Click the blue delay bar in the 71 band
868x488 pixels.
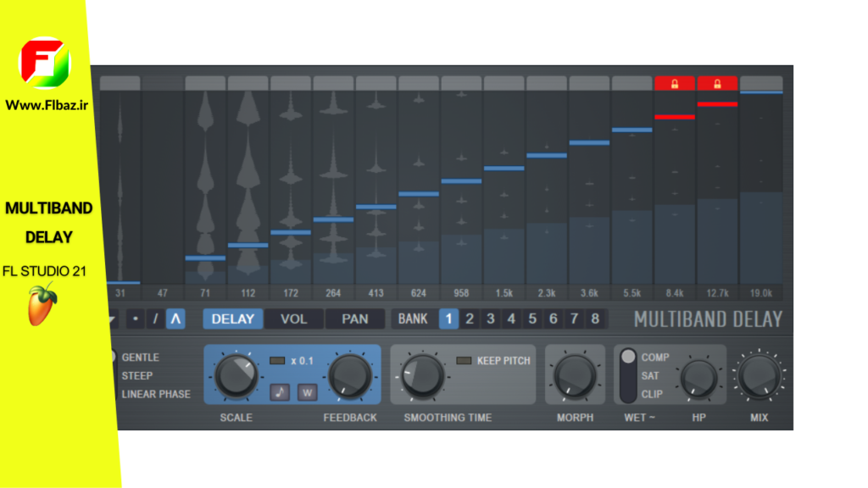click(x=205, y=258)
